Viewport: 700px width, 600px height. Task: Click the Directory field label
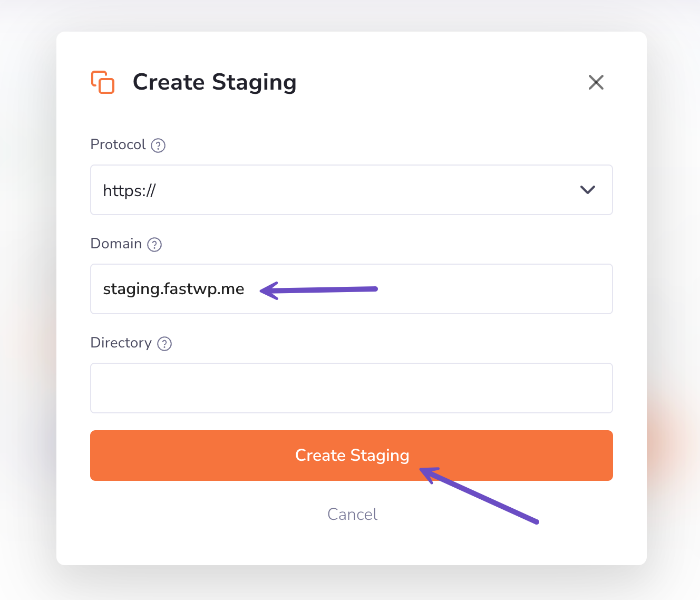pyautogui.click(x=121, y=343)
